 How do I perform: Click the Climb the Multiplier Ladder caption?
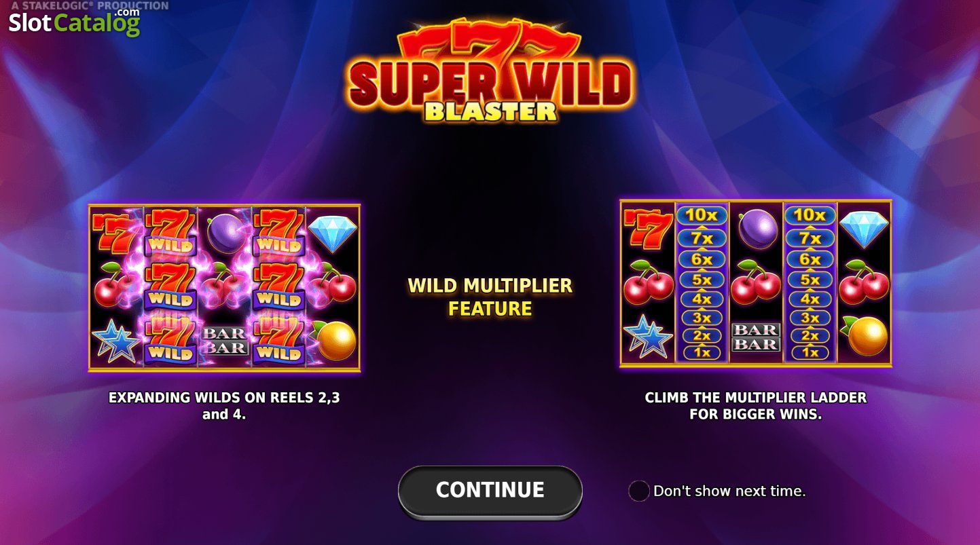(x=756, y=406)
